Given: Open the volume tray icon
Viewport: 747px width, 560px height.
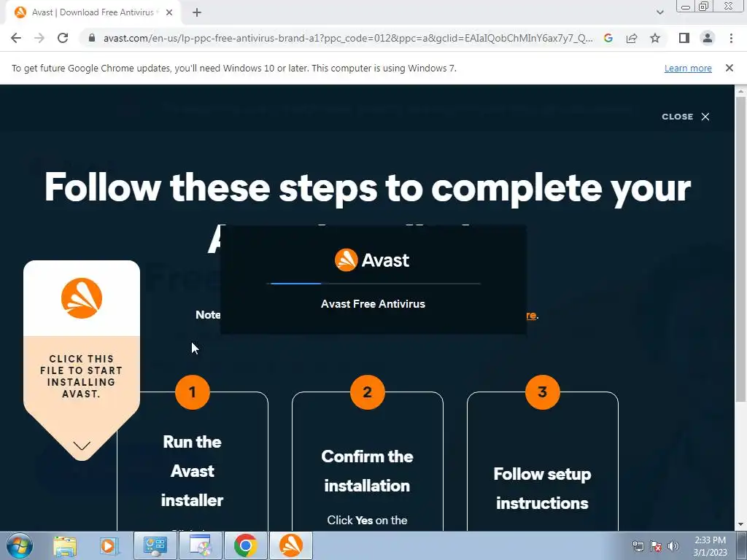Looking at the screenshot, I should coord(673,546).
